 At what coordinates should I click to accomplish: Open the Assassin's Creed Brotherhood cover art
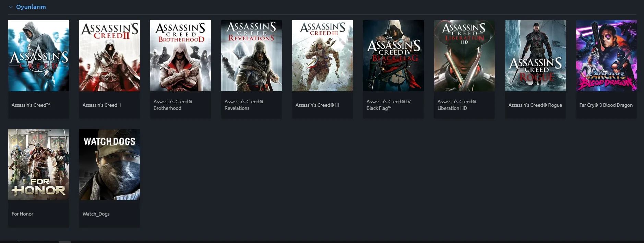pyautogui.click(x=180, y=56)
